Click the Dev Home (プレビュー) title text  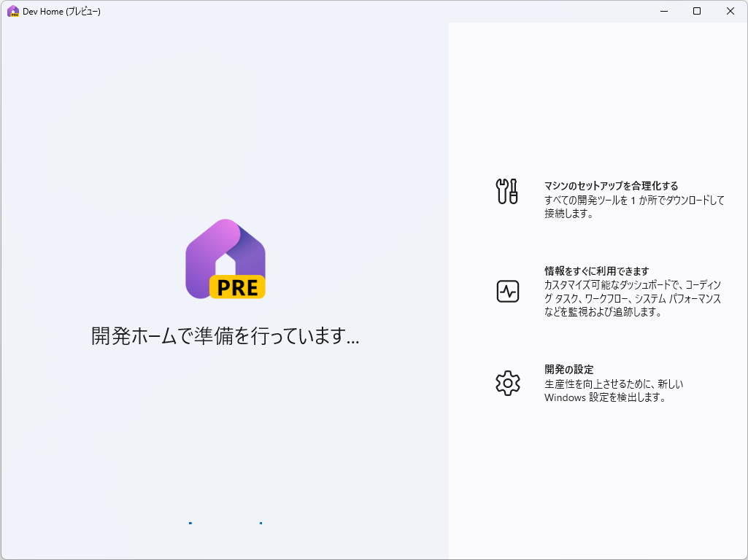pos(62,11)
